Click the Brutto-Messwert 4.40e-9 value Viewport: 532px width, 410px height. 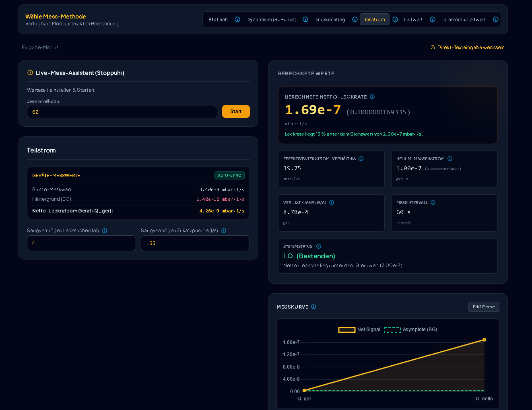click(x=222, y=190)
